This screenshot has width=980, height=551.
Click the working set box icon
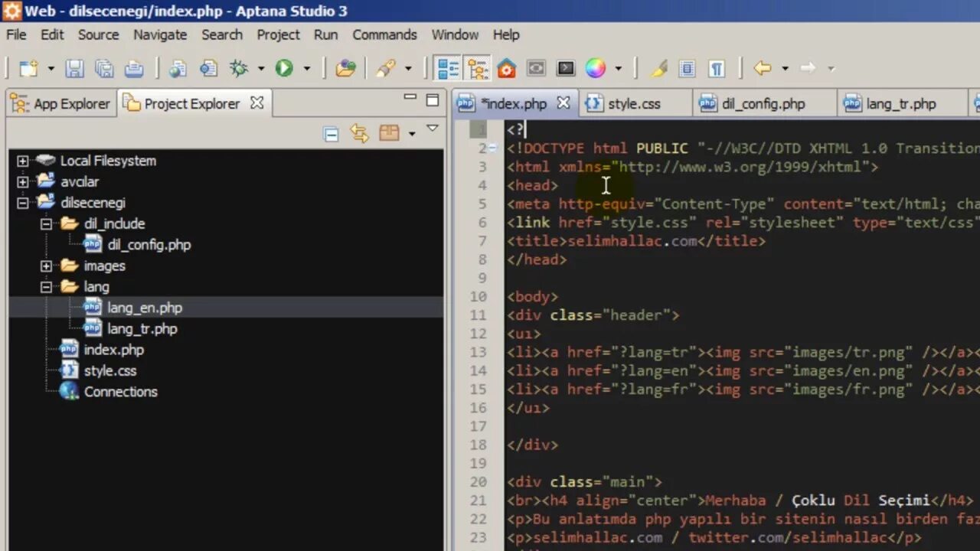tap(390, 133)
